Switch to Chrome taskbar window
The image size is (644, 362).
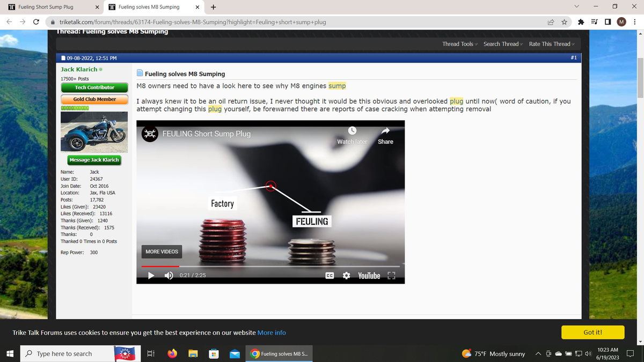click(279, 353)
